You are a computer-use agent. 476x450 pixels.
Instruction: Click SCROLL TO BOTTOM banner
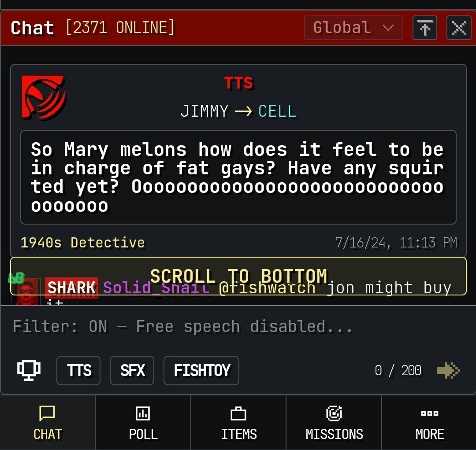click(238, 276)
